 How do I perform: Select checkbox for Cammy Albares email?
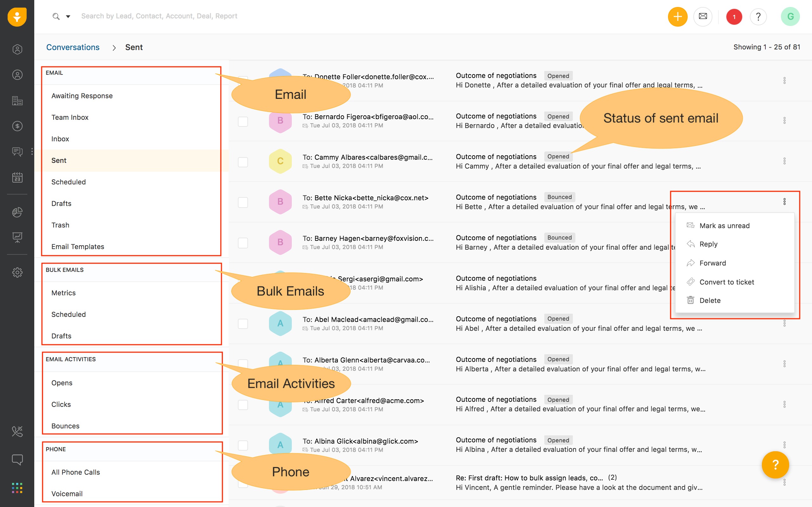[243, 162]
